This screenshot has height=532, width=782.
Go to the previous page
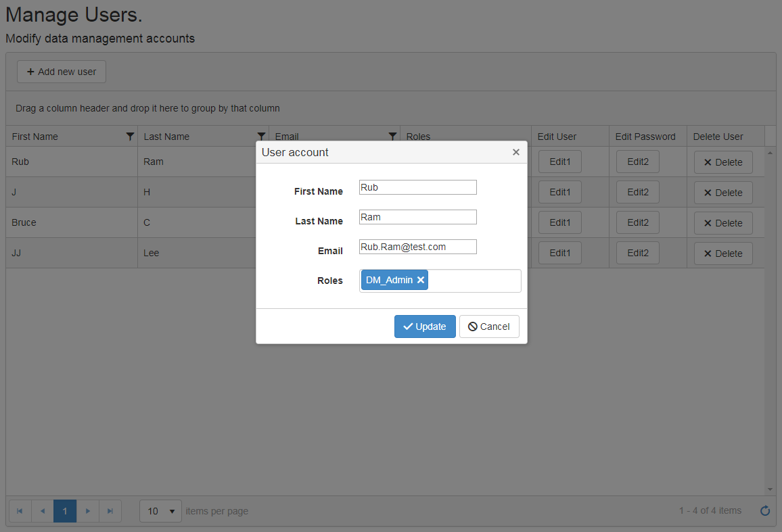pyautogui.click(x=42, y=511)
